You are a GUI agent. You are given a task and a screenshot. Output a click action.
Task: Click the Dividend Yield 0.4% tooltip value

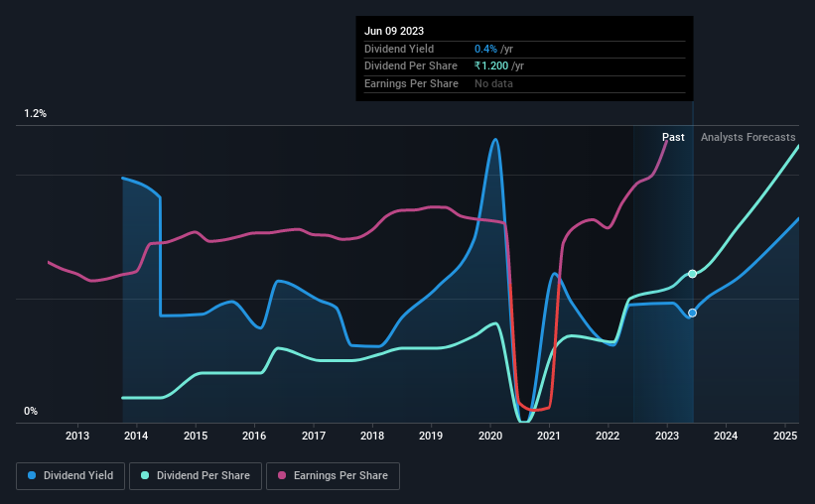coord(485,49)
